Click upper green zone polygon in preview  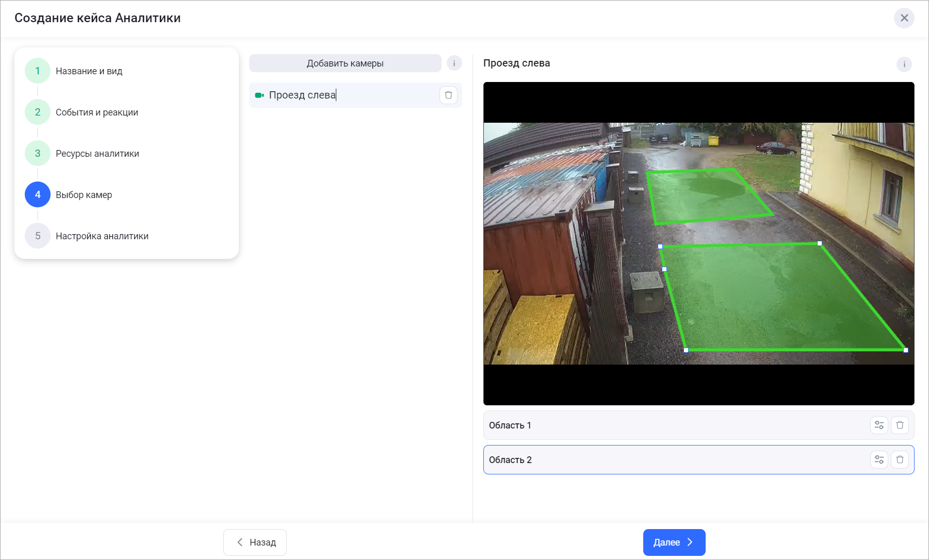point(704,196)
